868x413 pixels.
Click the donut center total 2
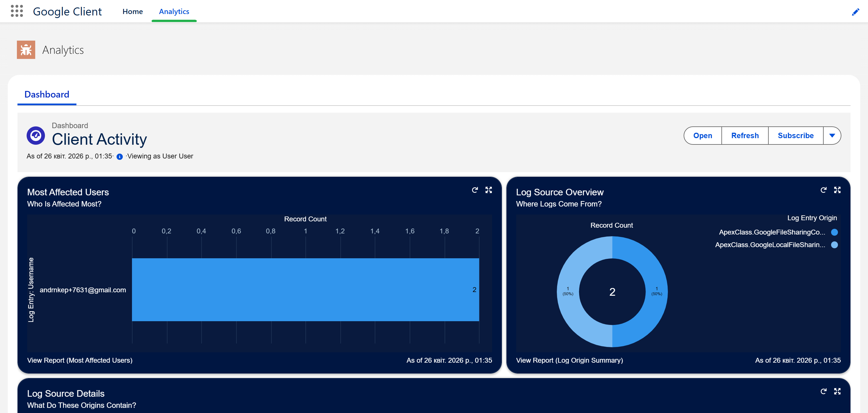pos(612,292)
